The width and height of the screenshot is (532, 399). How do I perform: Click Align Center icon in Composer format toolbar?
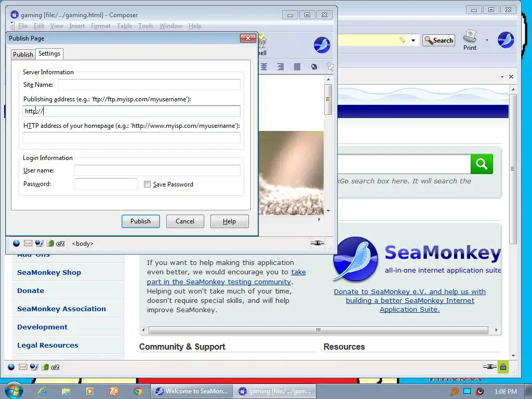263,67
